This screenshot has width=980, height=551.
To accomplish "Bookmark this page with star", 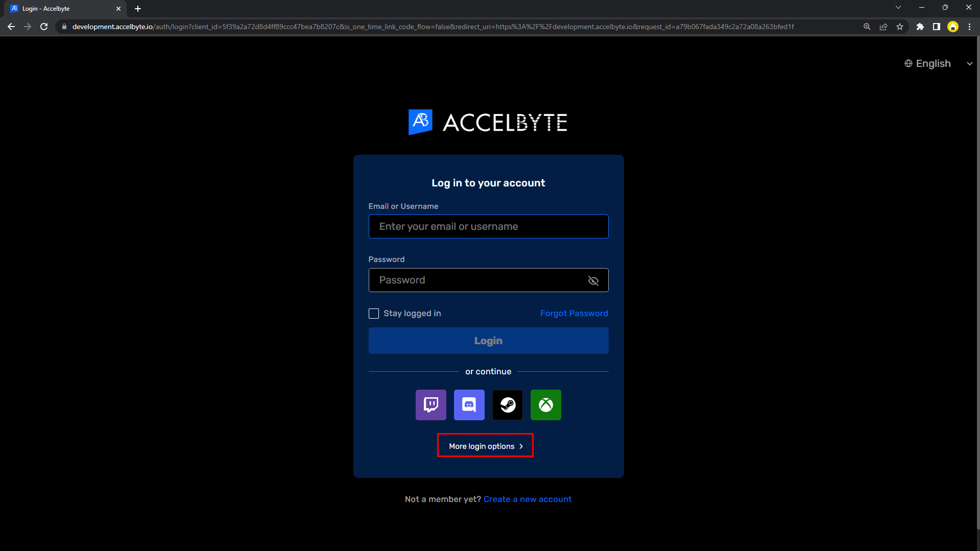I will (x=899, y=27).
